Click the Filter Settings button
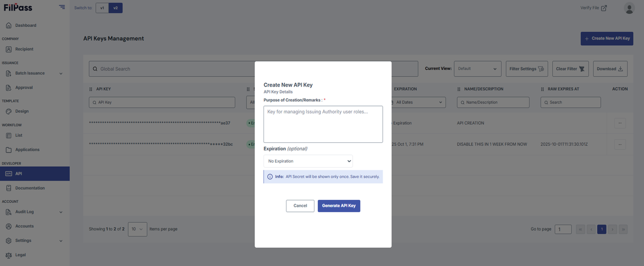Image resolution: width=644 pixels, height=266 pixels. [527, 69]
